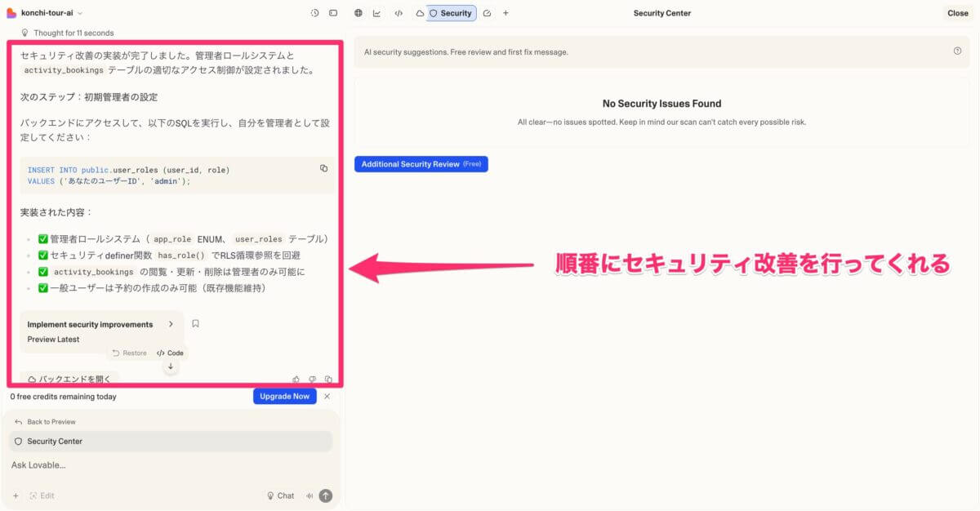Focus the Ask Lovable input field
980x511 pixels.
tap(163, 465)
